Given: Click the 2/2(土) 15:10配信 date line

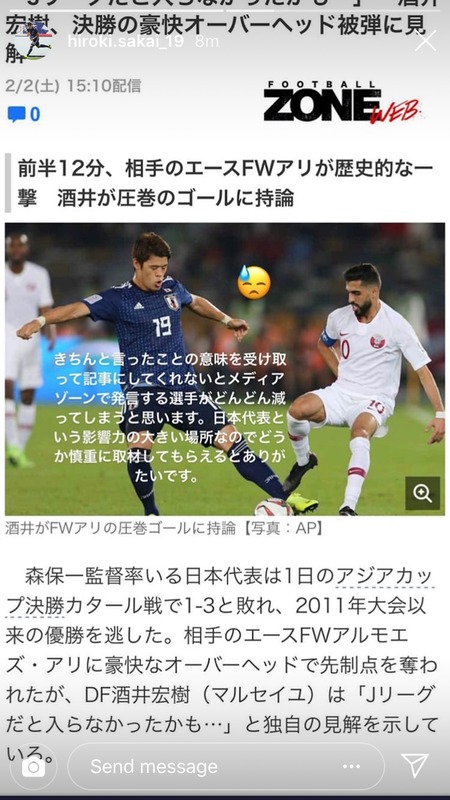Looking at the screenshot, I should pyautogui.click(x=73, y=85).
